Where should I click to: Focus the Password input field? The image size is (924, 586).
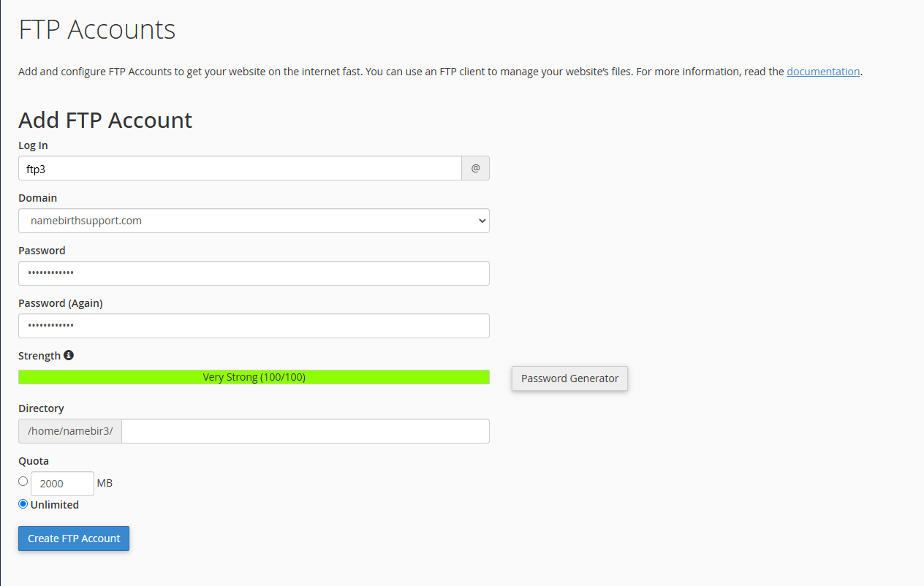click(x=254, y=273)
